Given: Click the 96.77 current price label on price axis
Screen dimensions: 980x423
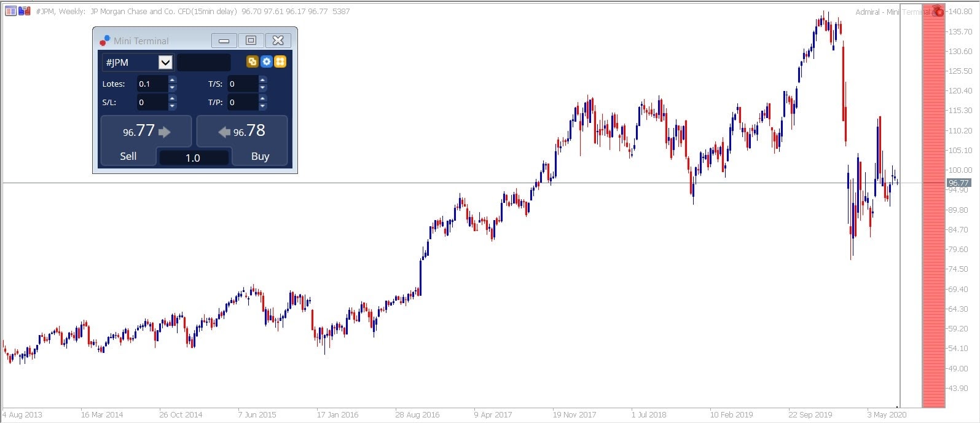Looking at the screenshot, I should [x=958, y=183].
